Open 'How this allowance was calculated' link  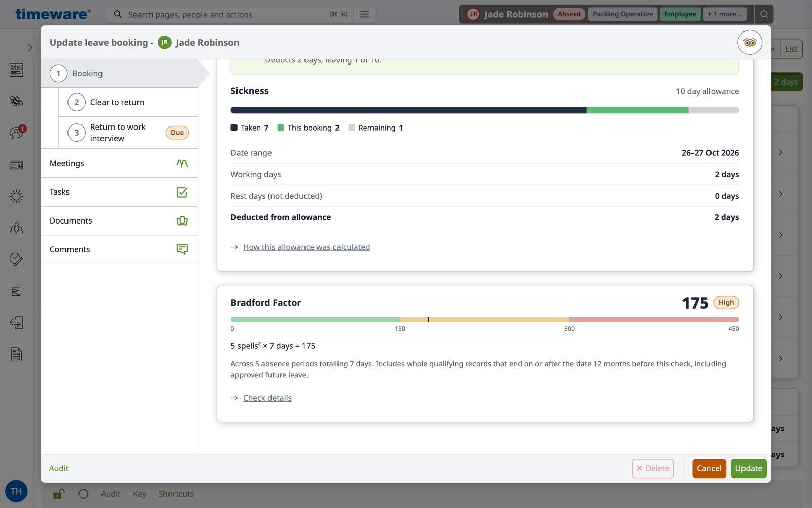307,247
